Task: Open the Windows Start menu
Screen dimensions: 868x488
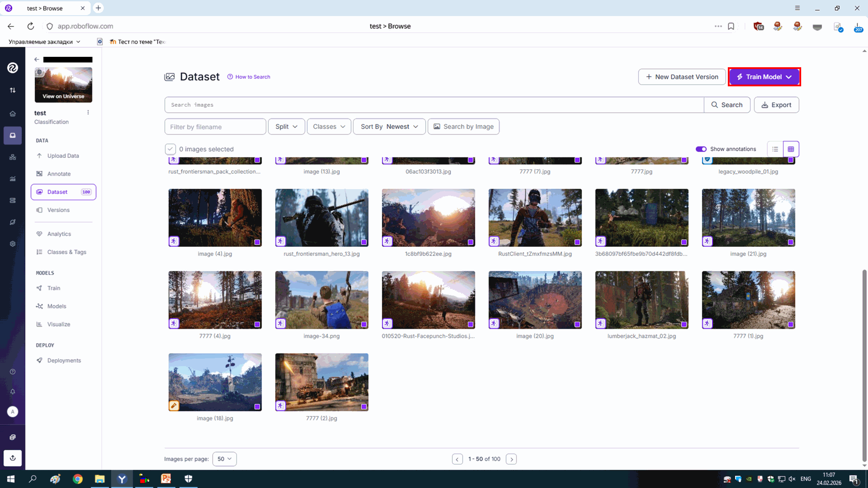Action: point(11,479)
